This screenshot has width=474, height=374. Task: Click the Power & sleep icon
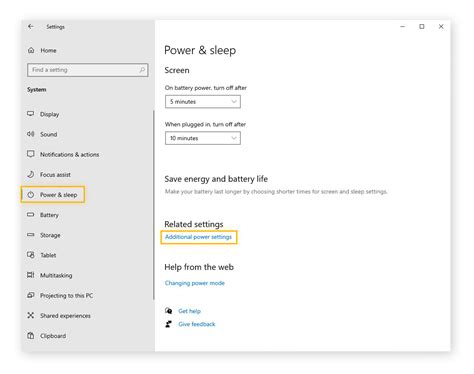point(31,195)
